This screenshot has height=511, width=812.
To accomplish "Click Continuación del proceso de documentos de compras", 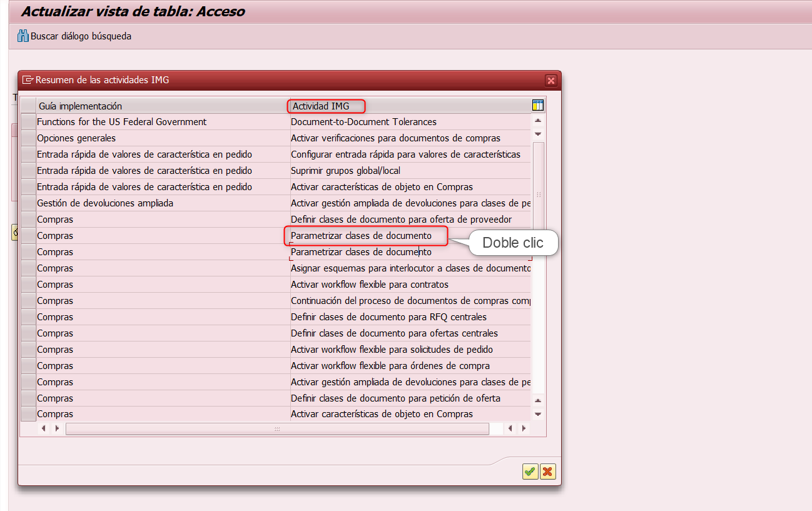I will tap(410, 301).
